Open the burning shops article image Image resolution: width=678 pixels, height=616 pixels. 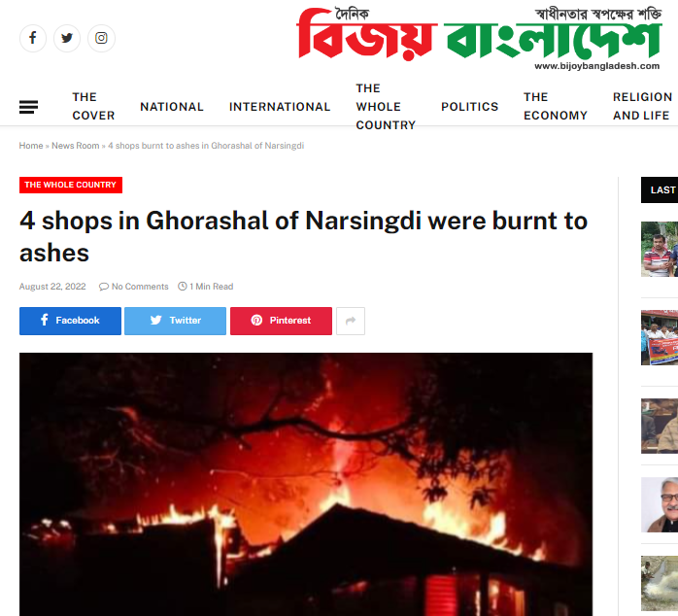[x=306, y=484]
